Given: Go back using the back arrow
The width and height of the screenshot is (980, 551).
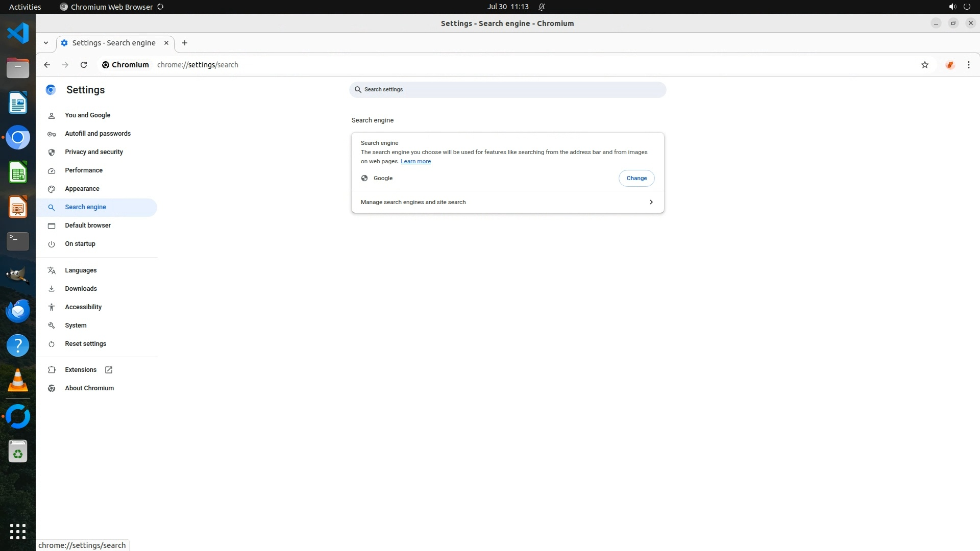Looking at the screenshot, I should [x=47, y=65].
